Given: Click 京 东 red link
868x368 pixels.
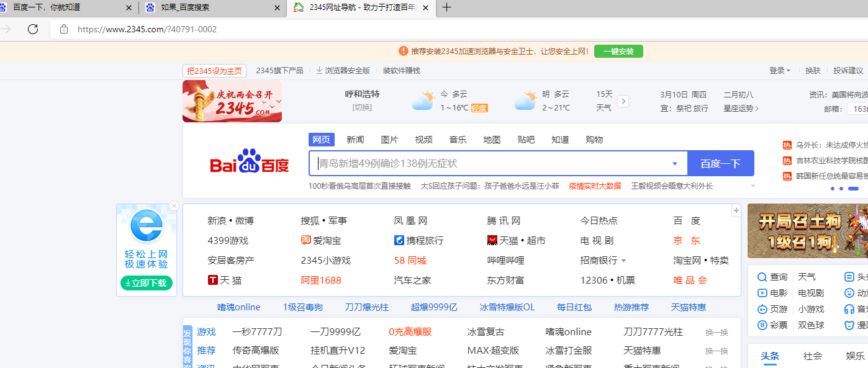Looking at the screenshot, I should click(x=687, y=240).
